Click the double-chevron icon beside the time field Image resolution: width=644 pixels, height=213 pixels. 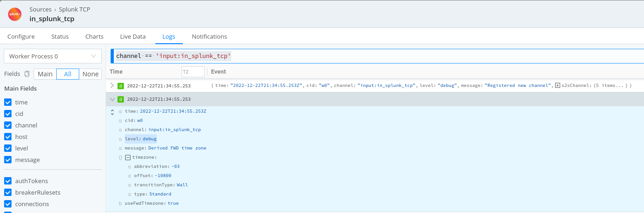click(112, 112)
